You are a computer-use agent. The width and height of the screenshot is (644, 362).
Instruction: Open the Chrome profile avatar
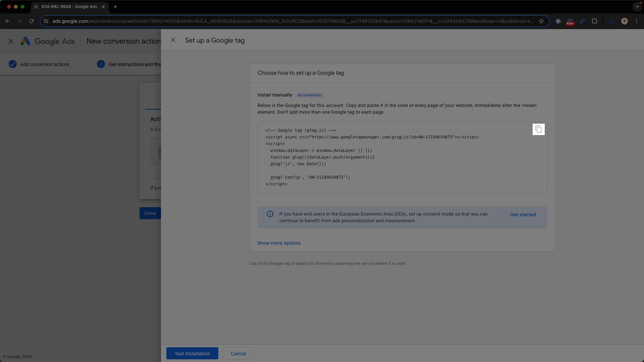pos(625,21)
